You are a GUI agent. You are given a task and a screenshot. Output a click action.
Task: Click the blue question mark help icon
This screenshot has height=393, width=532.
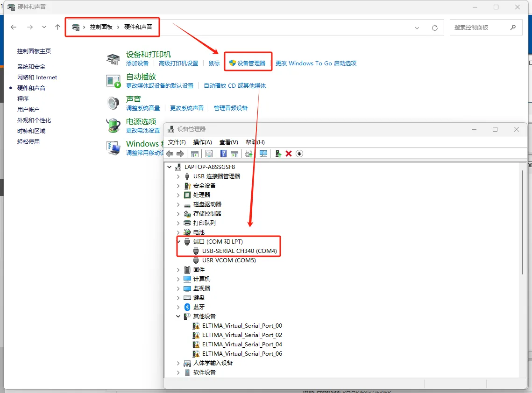click(x=223, y=154)
